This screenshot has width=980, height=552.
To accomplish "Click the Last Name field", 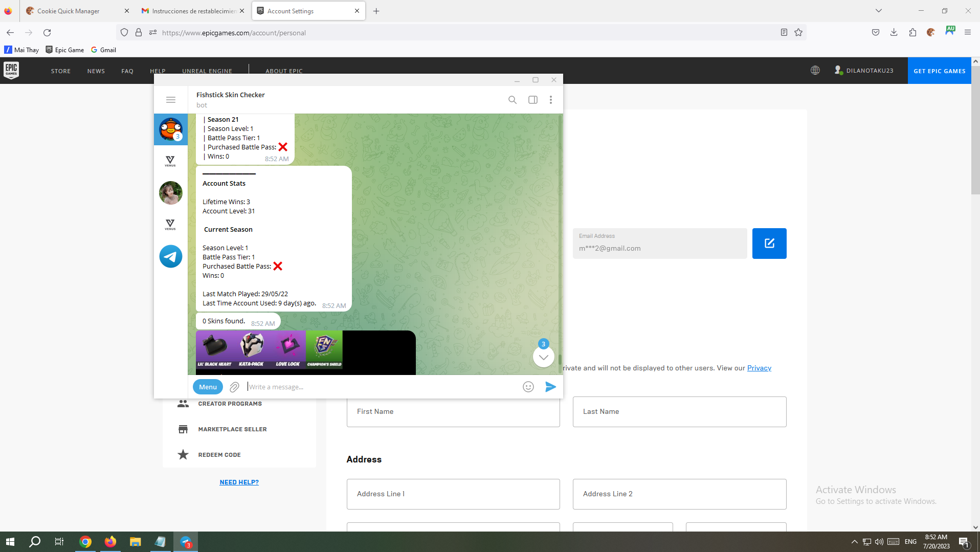I will coord(679,412).
